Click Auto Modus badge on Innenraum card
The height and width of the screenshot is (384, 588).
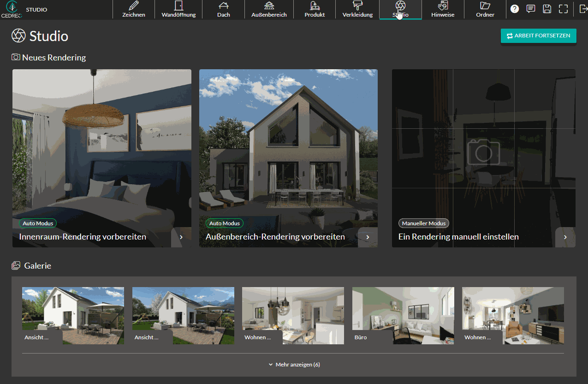pyautogui.click(x=38, y=223)
